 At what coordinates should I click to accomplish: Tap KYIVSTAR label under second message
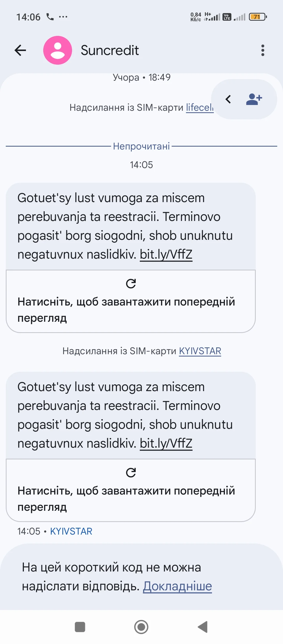pyautogui.click(x=71, y=531)
